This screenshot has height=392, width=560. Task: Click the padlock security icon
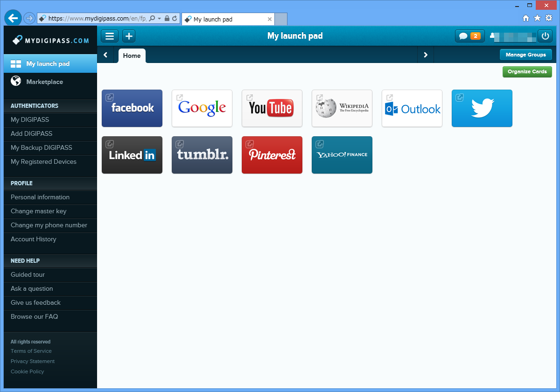(x=167, y=19)
